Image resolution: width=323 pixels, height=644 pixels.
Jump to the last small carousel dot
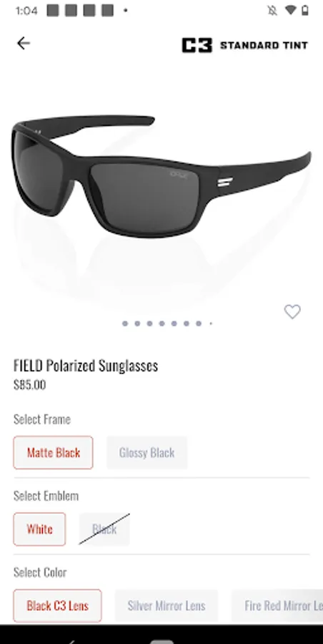pos(211,323)
